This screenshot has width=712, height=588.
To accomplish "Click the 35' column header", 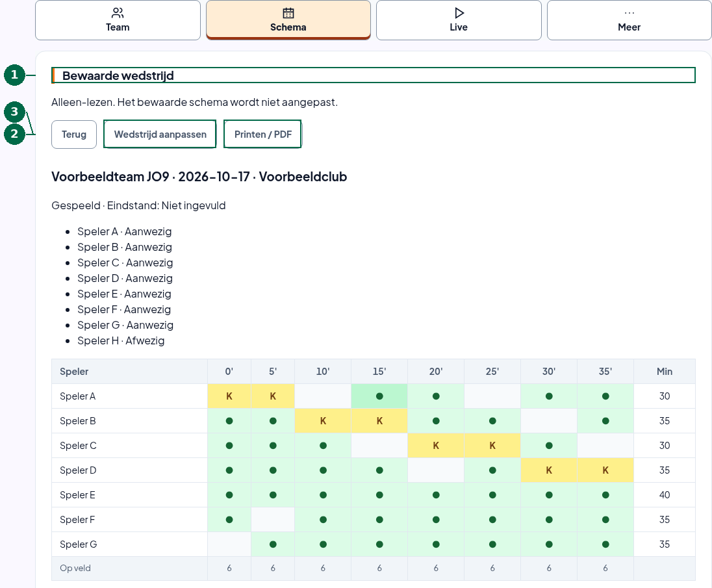I will pyautogui.click(x=605, y=372).
